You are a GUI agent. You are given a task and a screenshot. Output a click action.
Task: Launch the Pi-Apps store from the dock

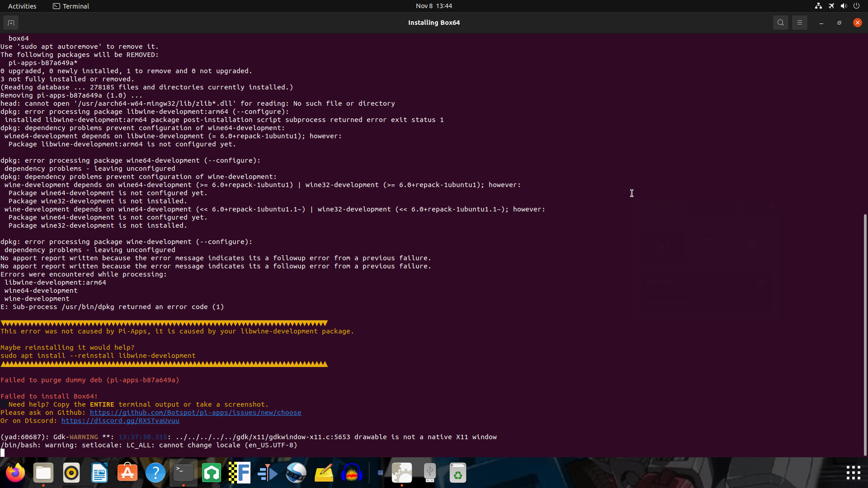[127, 473]
